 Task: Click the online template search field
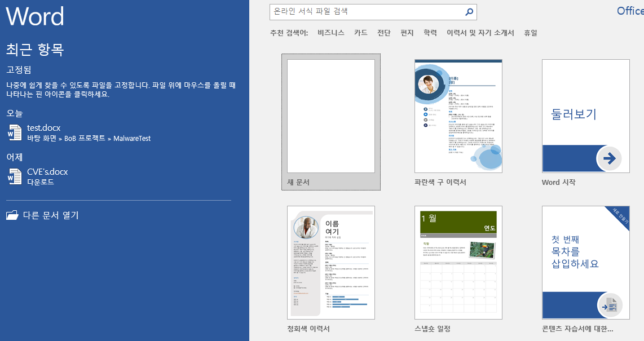(373, 12)
